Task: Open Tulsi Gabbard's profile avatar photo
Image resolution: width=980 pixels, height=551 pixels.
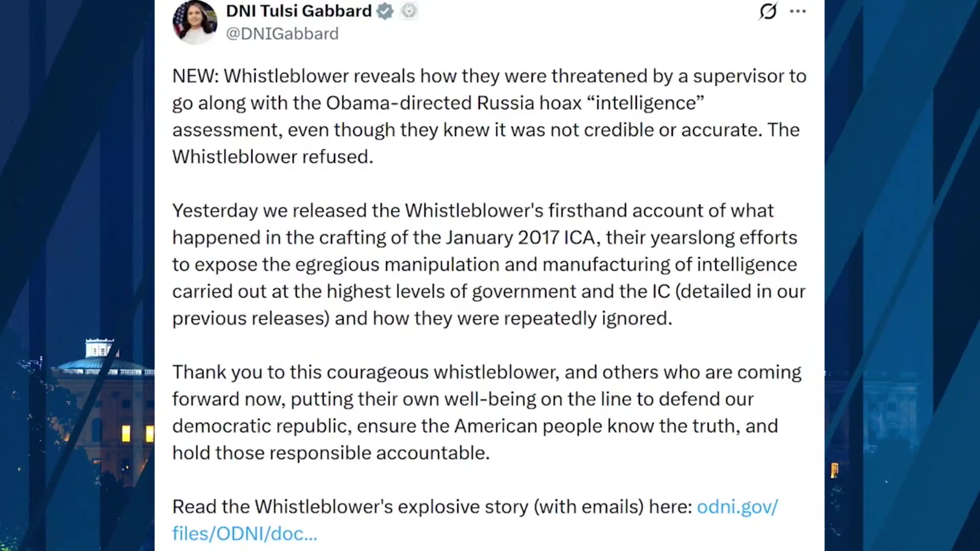Action: [x=195, y=22]
